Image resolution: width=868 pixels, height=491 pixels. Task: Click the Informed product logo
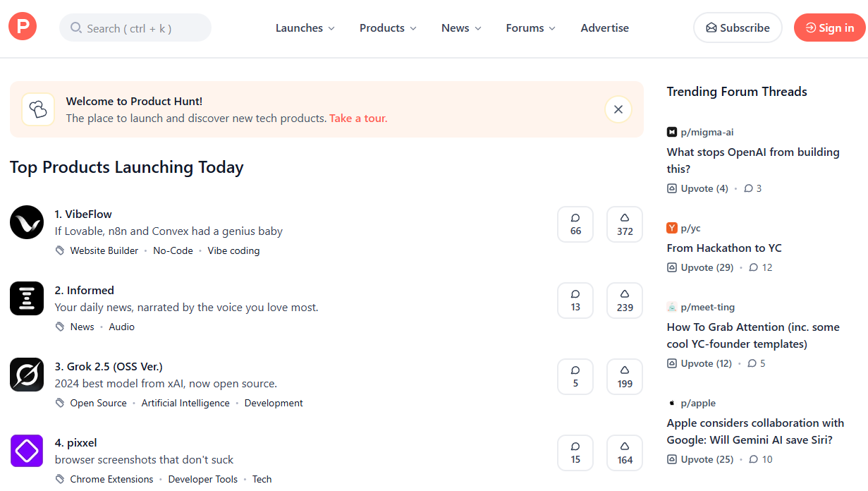26,298
